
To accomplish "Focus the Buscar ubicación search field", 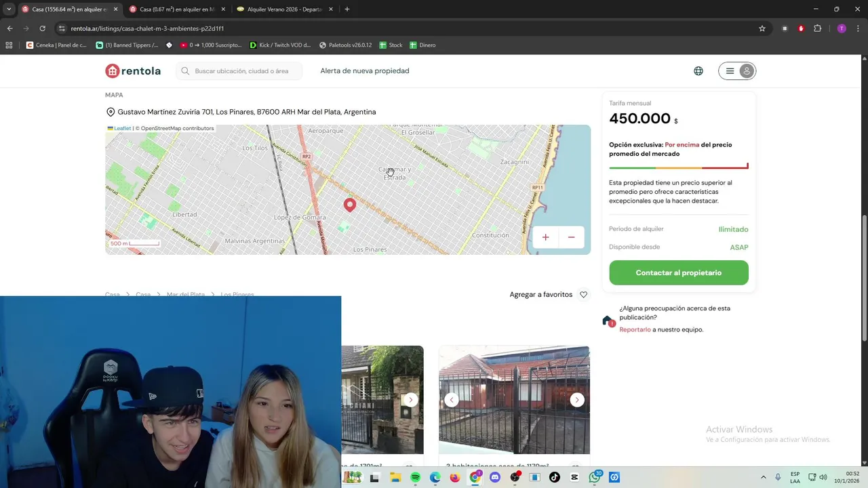I will coord(240,71).
